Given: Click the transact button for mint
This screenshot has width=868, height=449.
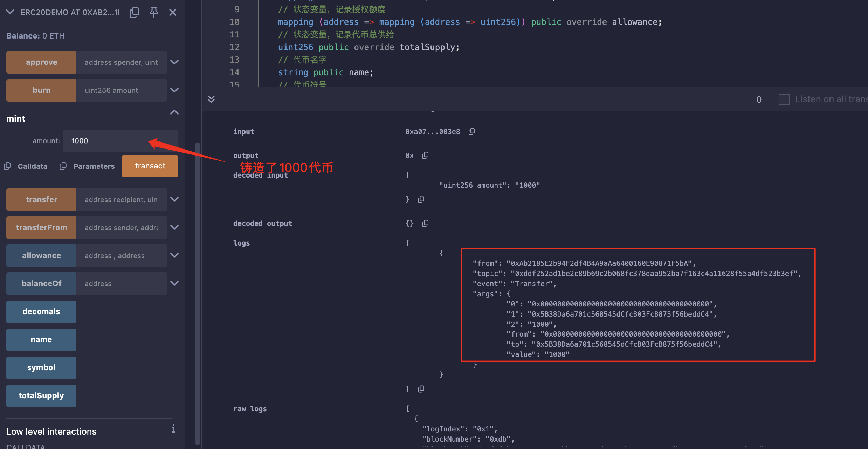Looking at the screenshot, I should (150, 166).
